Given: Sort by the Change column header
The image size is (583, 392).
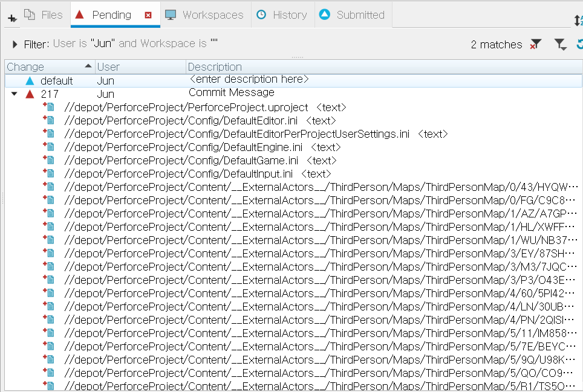Looking at the screenshot, I should (x=25, y=67).
